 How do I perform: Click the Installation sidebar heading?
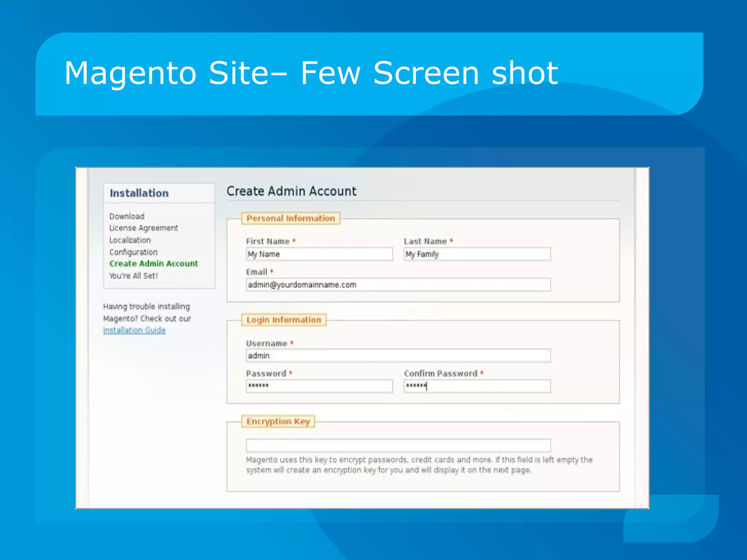pyautogui.click(x=139, y=193)
